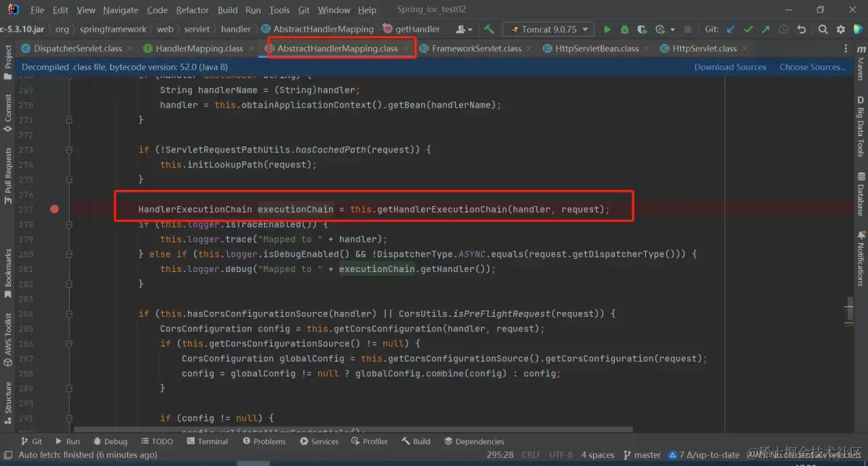Open the Tomcat 9.0.75 run configuration dropdown
The image size is (868, 466).
[548, 30]
